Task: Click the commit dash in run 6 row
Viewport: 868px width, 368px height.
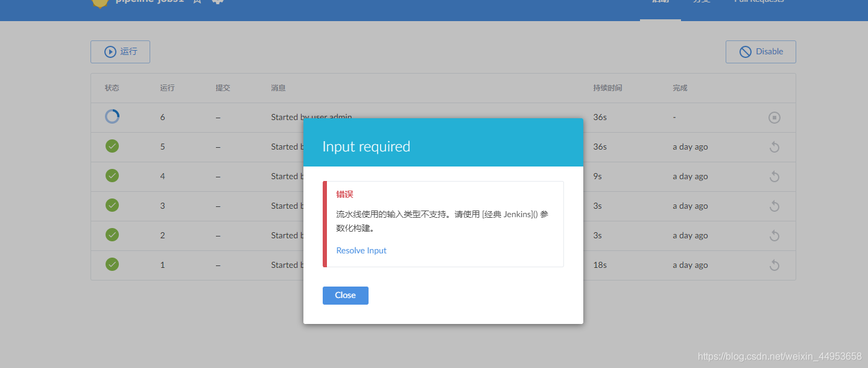Action: click(x=218, y=118)
